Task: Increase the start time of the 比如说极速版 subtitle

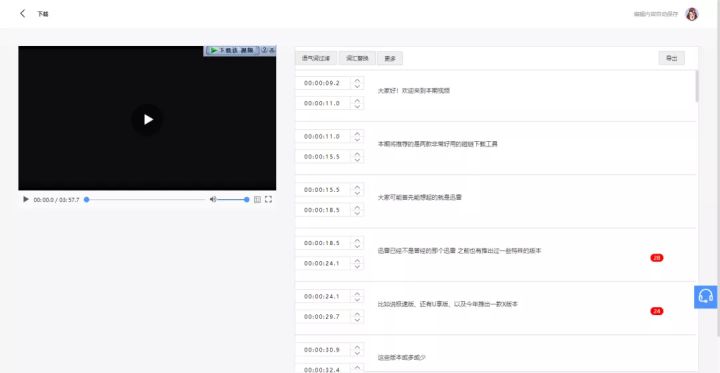Action: pos(357,293)
